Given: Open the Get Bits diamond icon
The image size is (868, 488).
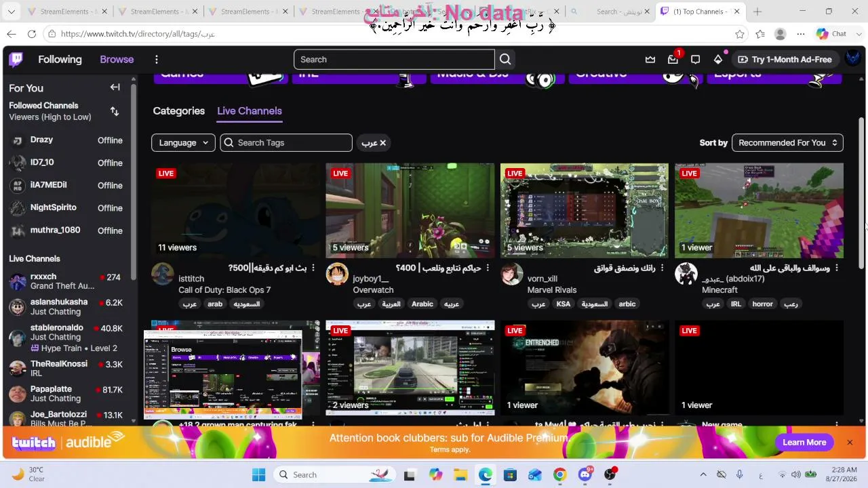Looking at the screenshot, I should click(x=718, y=60).
